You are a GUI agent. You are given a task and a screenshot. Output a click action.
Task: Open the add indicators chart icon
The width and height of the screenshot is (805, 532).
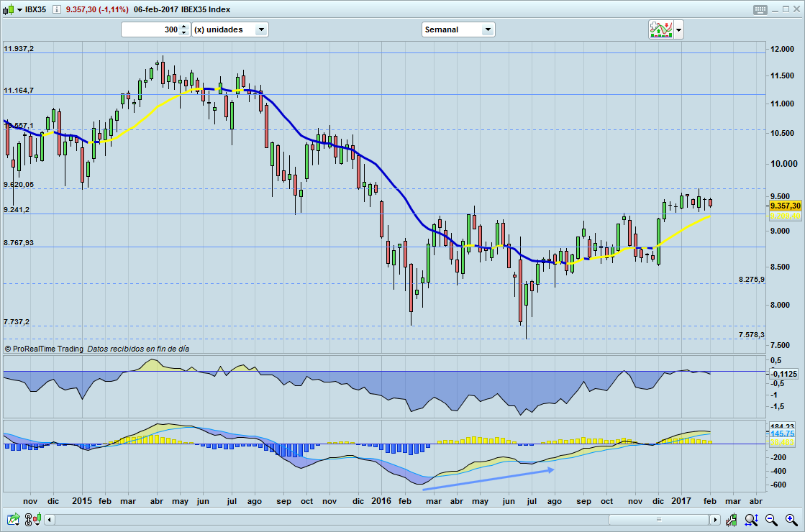coord(660,29)
